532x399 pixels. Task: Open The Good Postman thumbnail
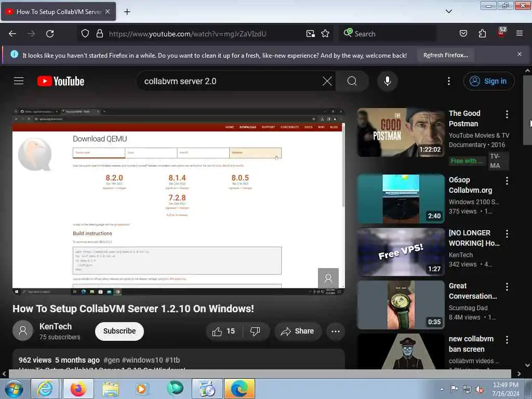point(401,132)
